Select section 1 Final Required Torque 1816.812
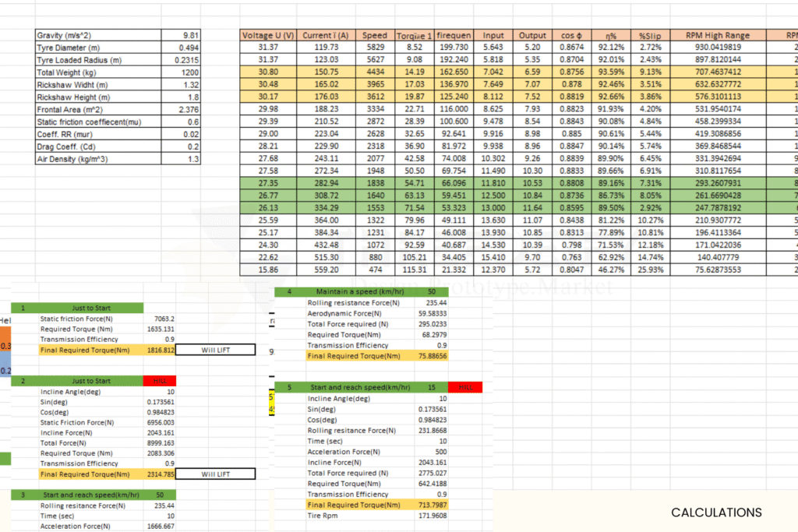 pos(160,350)
